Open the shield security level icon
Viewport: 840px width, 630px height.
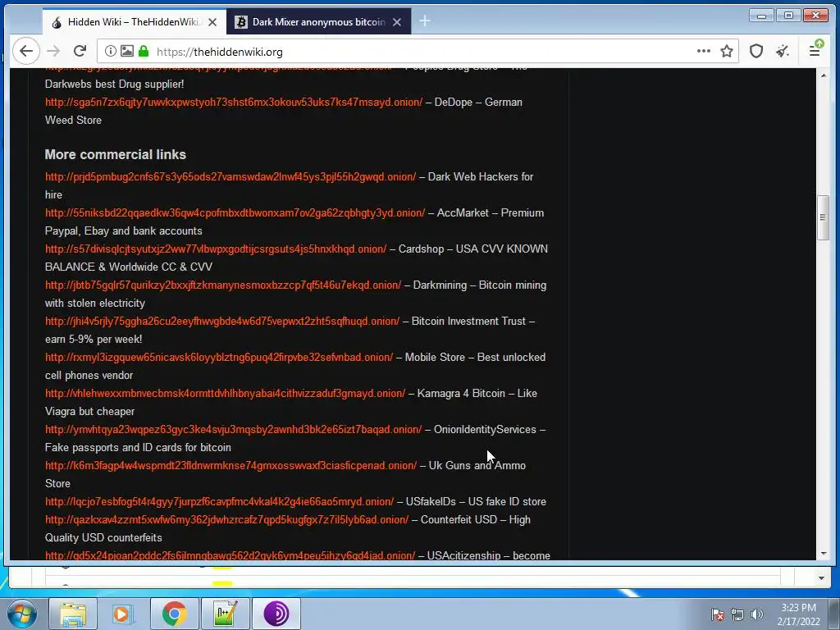point(756,52)
